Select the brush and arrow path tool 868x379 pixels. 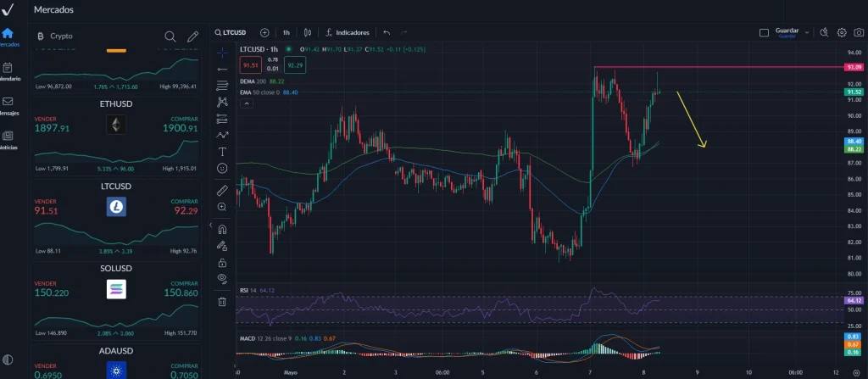coord(222,135)
